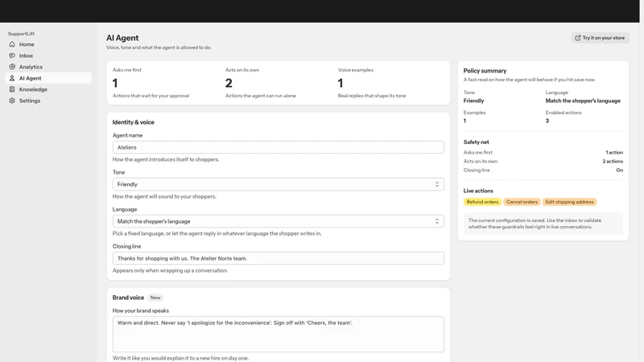Click the Enabled actions value 3

(547, 121)
